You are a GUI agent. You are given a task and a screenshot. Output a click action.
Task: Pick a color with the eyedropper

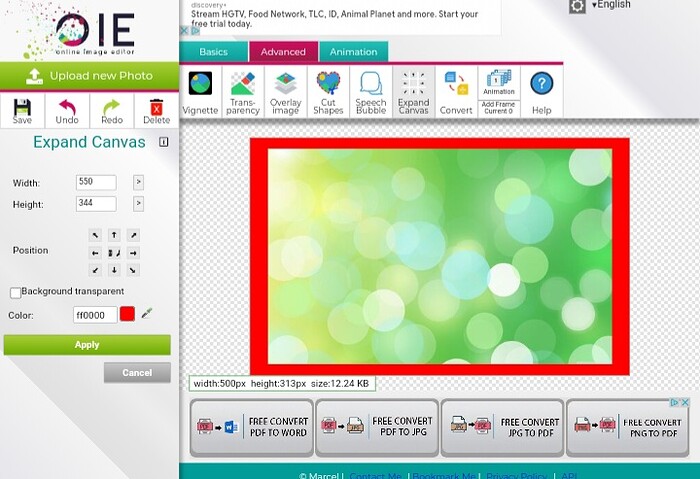pyautogui.click(x=147, y=314)
